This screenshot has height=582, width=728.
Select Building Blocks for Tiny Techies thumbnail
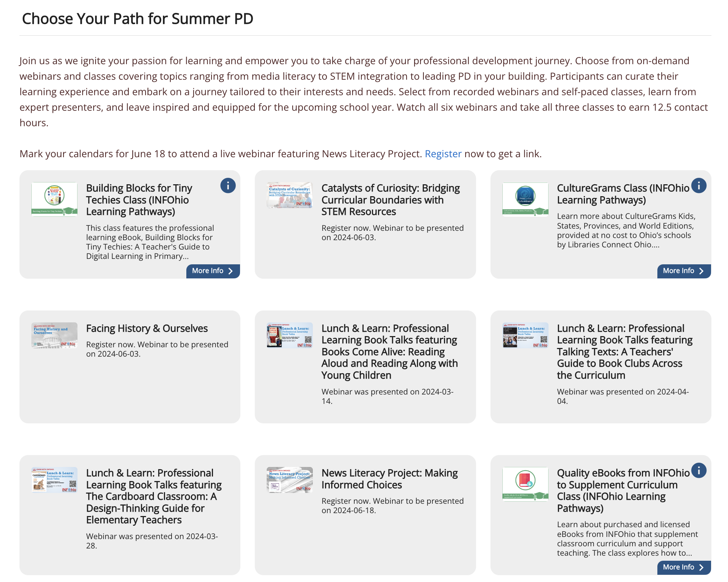click(54, 199)
